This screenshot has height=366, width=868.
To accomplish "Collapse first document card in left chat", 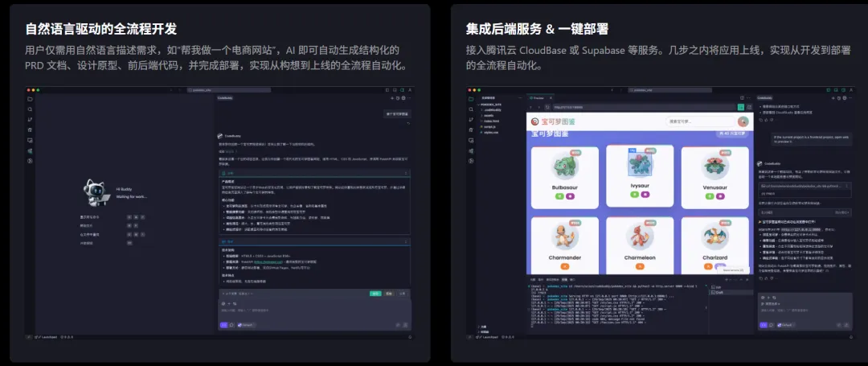I will [x=406, y=173].
